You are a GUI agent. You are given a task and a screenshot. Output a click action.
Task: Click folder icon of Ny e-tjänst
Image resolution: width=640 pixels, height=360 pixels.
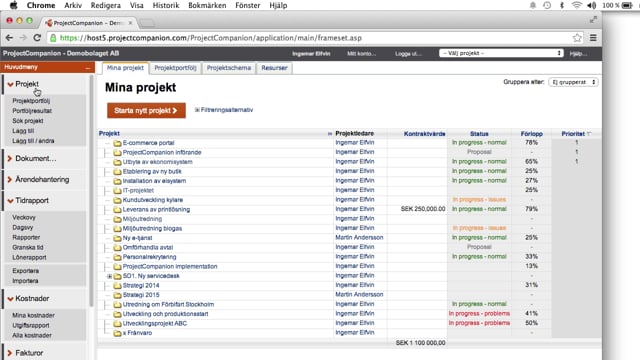click(x=118, y=238)
